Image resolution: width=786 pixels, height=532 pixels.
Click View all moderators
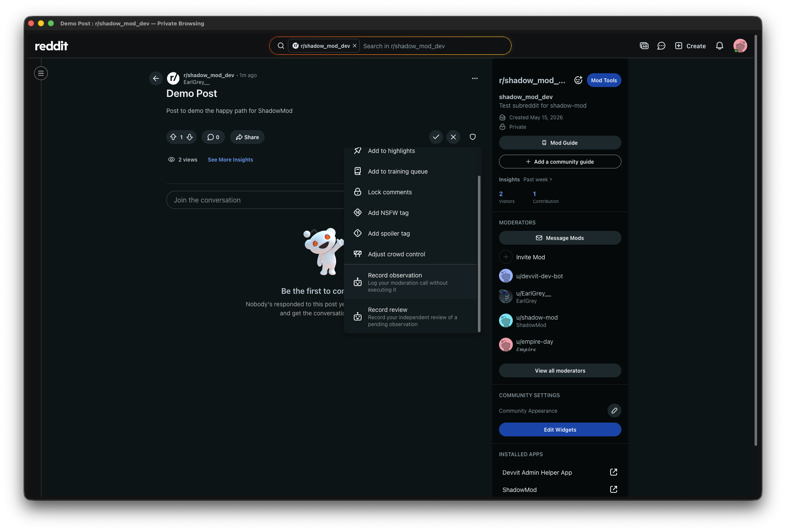(x=560, y=370)
